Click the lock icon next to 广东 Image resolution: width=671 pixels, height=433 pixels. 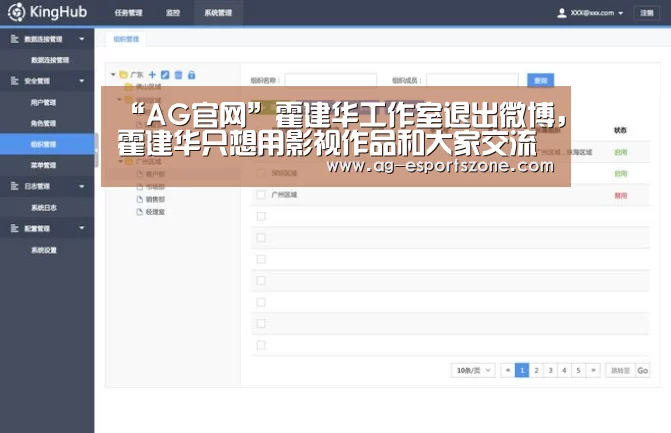[191, 75]
